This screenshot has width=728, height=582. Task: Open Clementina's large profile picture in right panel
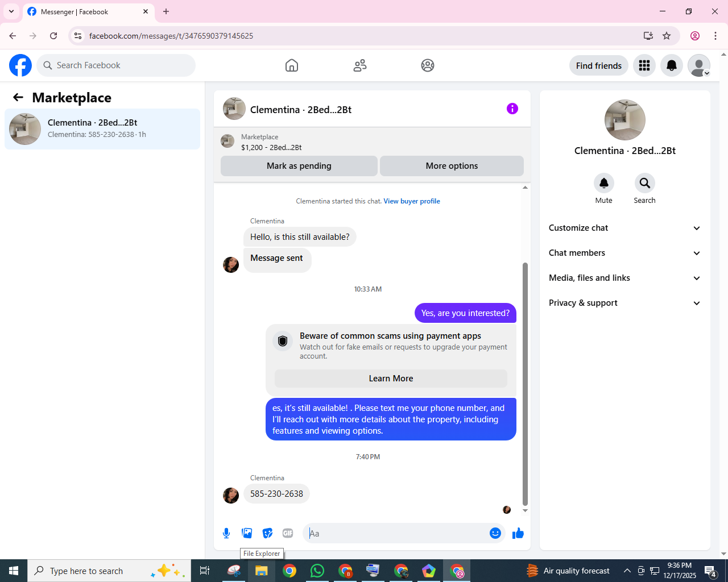click(x=625, y=120)
